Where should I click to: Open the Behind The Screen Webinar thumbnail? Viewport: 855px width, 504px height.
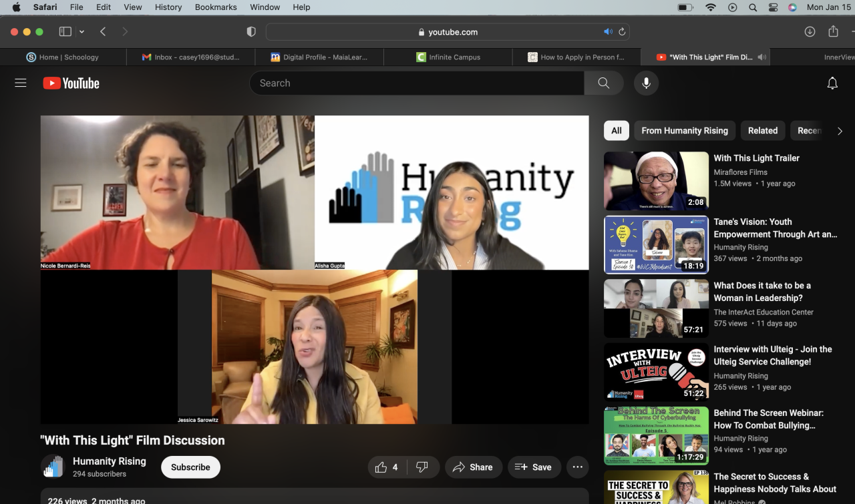point(656,436)
